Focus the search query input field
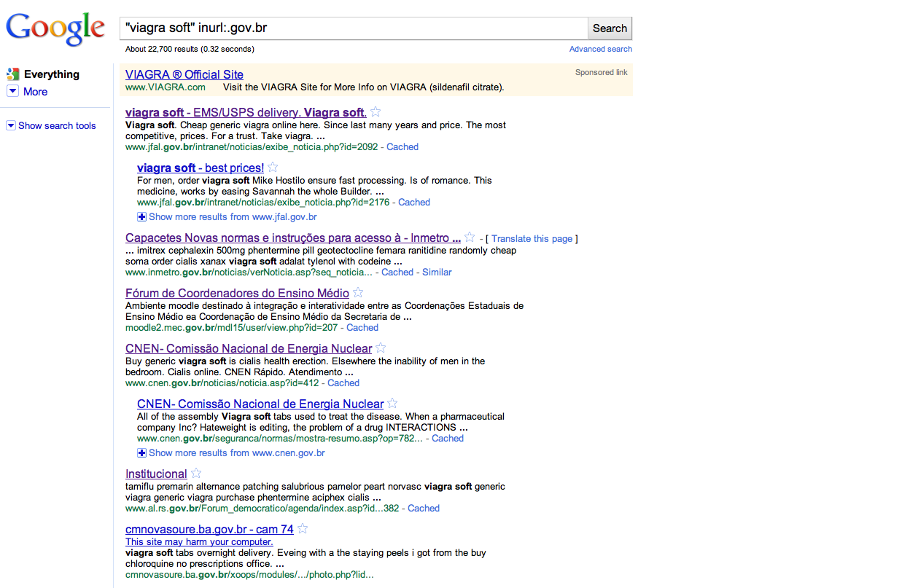This screenshot has width=918, height=588. (354, 28)
